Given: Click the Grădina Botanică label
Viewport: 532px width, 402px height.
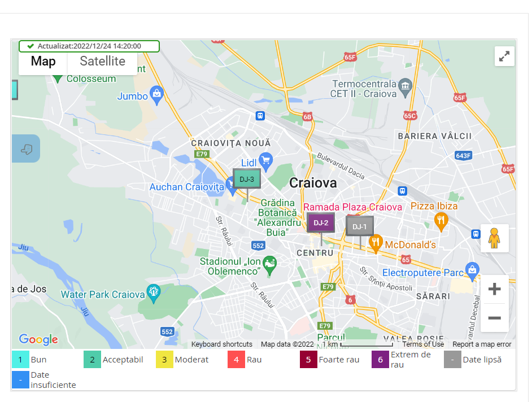Looking at the screenshot, I should click(x=277, y=217).
